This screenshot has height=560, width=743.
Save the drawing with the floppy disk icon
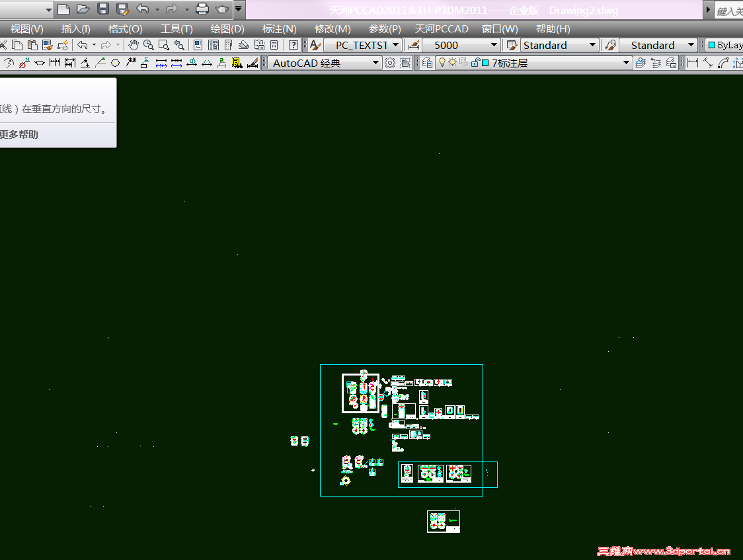[103, 9]
